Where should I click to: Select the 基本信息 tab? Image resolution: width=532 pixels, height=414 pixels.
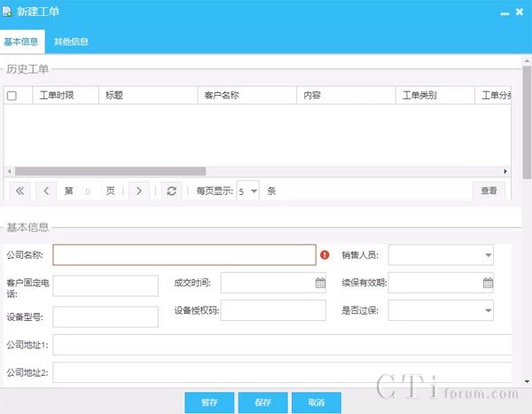click(21, 42)
